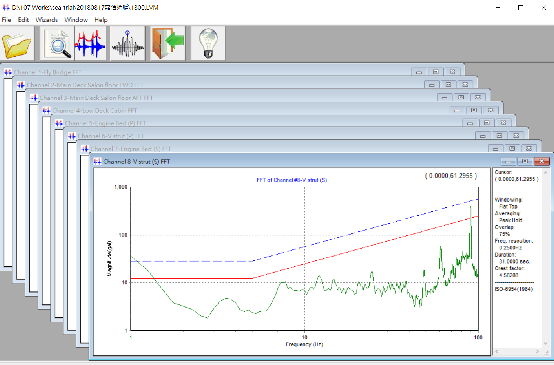
Task: Click the Channel 8 V strut (S) window icon
Action: [97, 161]
